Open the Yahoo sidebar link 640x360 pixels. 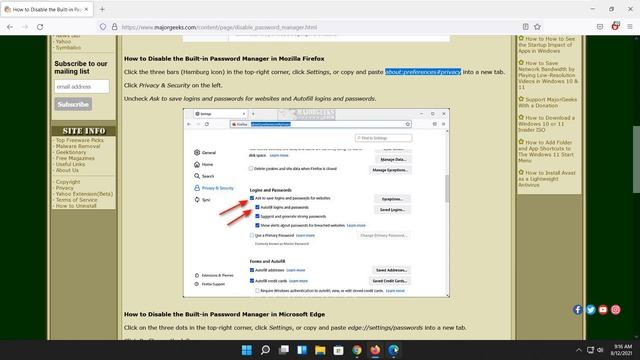tap(63, 42)
